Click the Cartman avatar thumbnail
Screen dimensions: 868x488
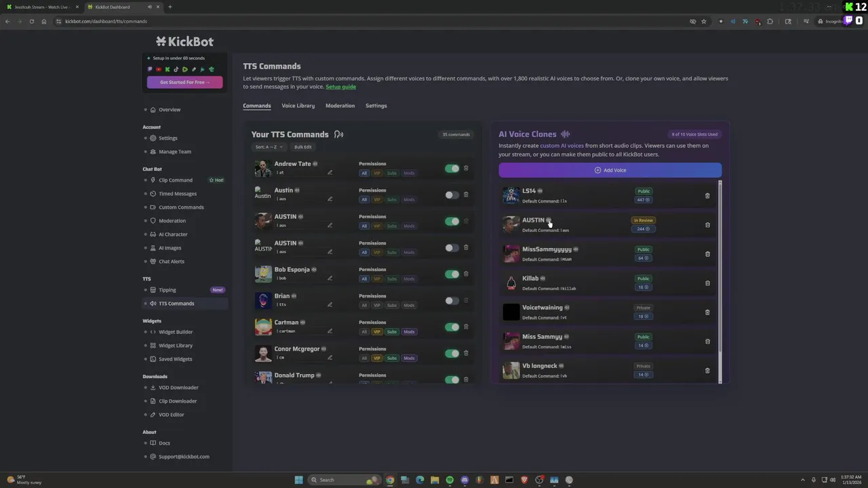[263, 327]
